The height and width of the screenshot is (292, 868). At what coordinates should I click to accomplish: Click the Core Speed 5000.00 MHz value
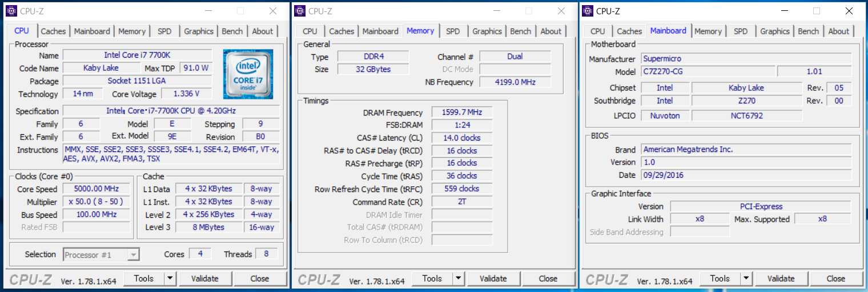pos(96,189)
